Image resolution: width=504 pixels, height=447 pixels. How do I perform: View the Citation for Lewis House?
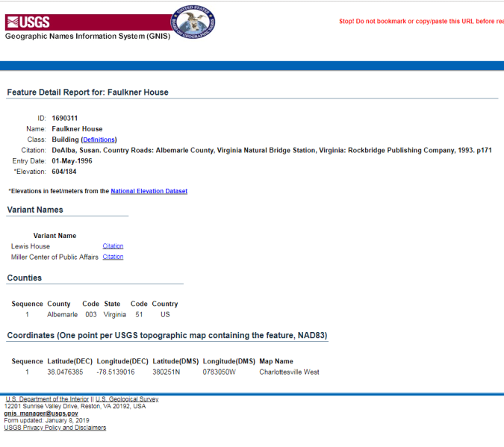click(113, 246)
